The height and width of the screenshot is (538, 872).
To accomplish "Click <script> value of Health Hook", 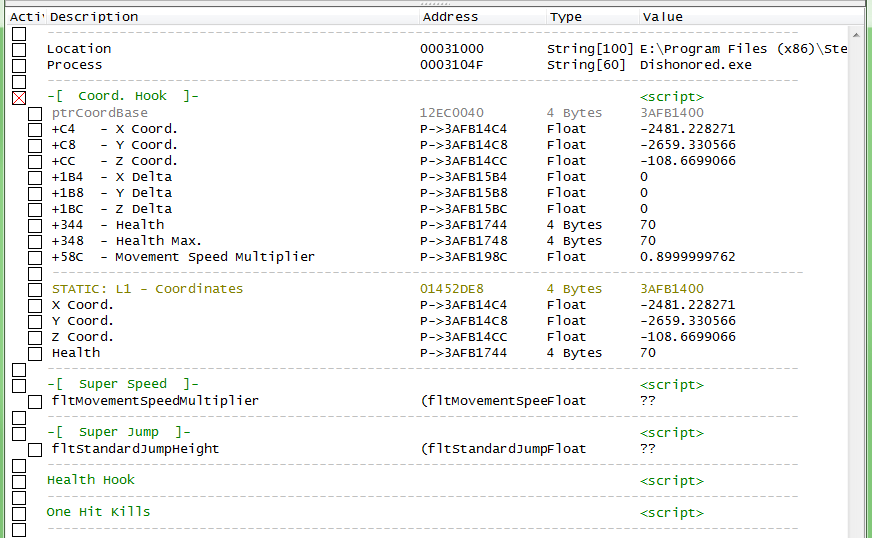I will click(672, 481).
